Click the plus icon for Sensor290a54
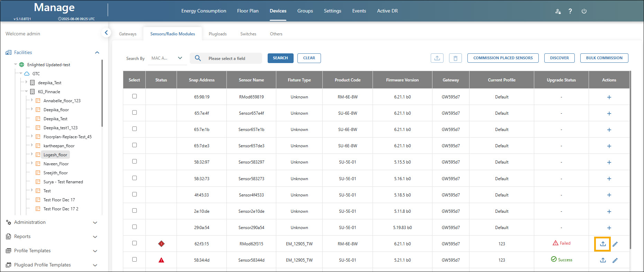The image size is (644, 272). point(609,228)
